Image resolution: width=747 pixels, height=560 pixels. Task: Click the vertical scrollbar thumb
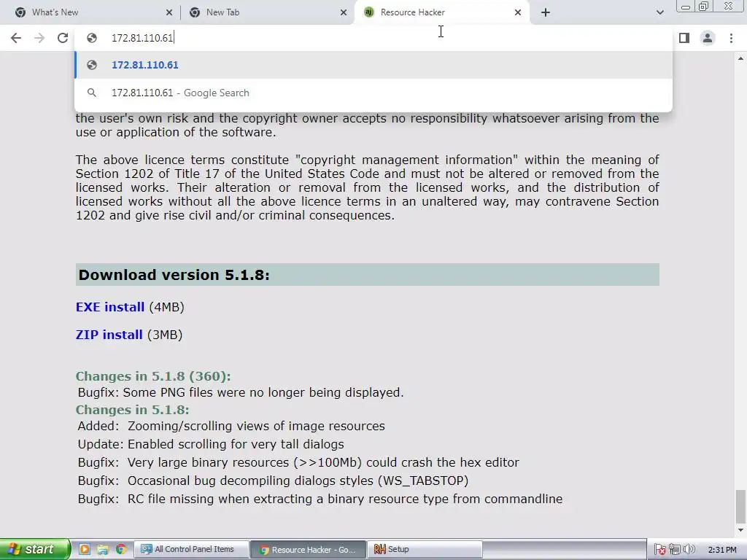741,506
